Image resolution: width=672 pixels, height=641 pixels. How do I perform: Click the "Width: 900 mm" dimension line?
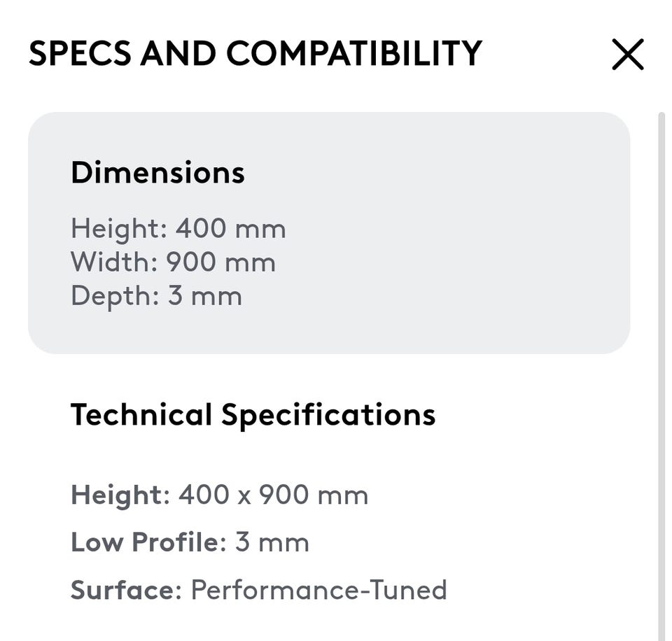pyautogui.click(x=173, y=262)
